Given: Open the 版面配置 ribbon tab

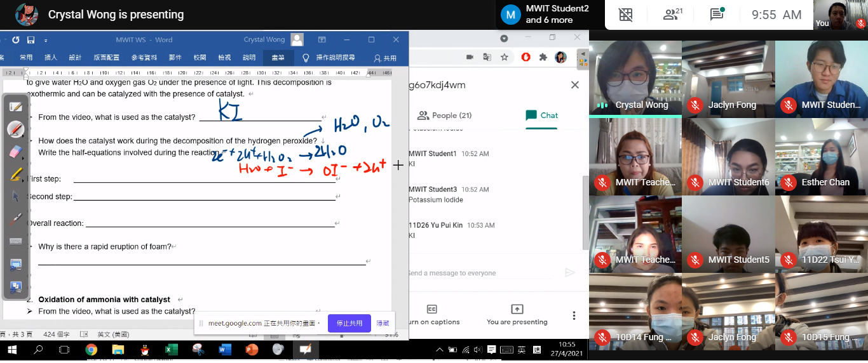Looking at the screenshot, I should pyautogui.click(x=106, y=58).
